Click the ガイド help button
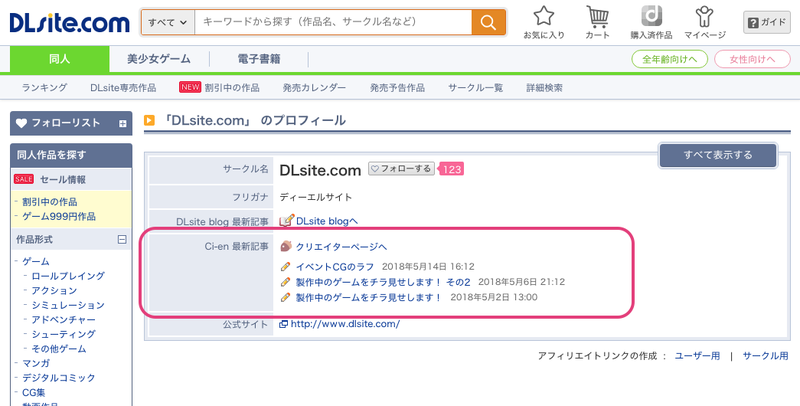 (x=766, y=22)
